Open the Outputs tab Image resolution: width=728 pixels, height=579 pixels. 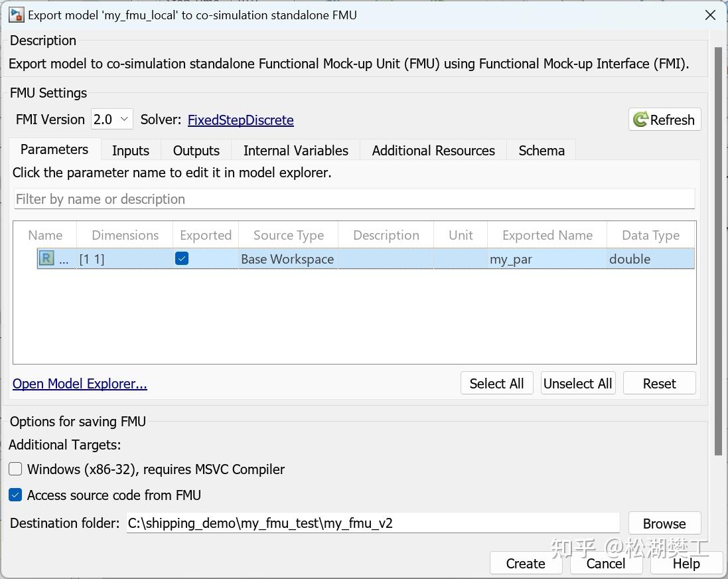coord(196,151)
